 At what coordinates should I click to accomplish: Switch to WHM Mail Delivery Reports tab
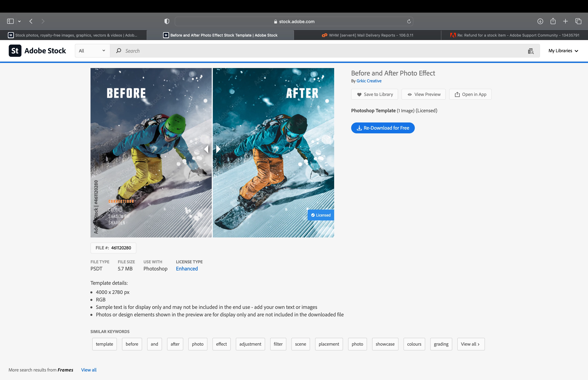coord(367,35)
